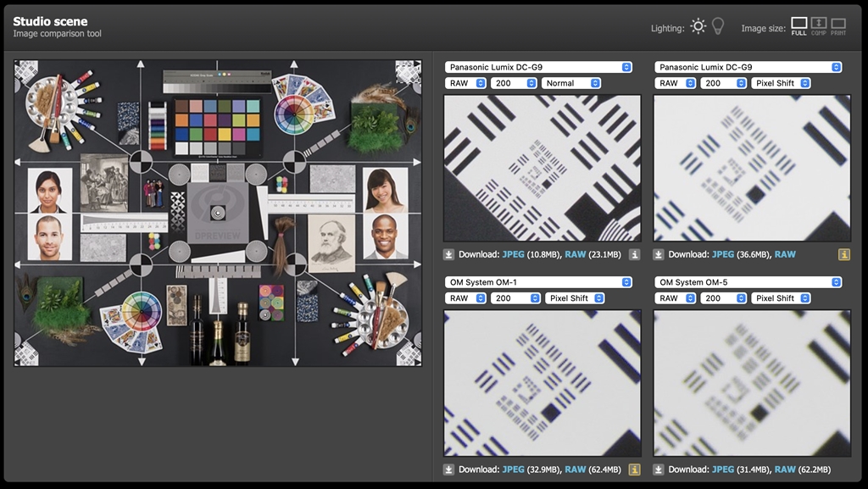Select COMP image size
The height and width of the screenshot is (489, 868).
819,26
